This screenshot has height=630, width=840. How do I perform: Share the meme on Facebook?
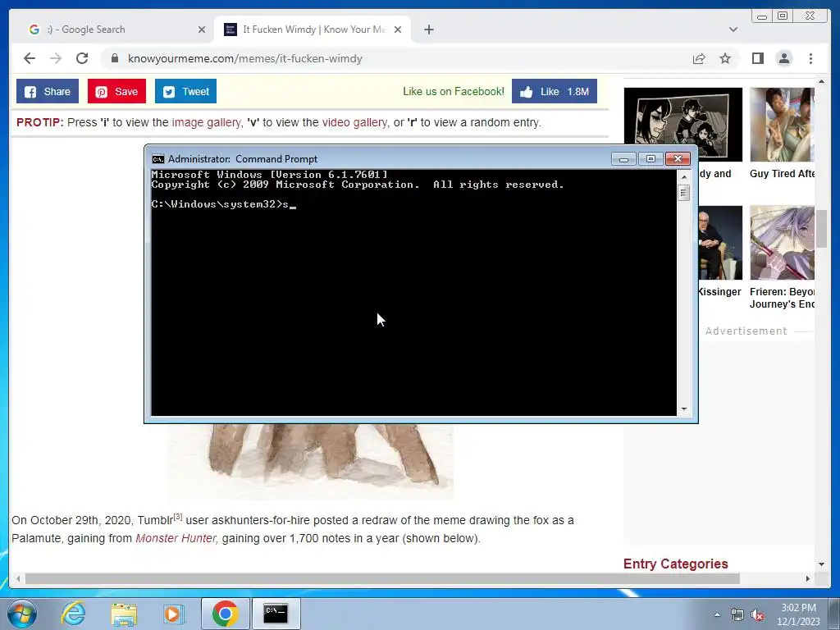pyautogui.click(x=47, y=91)
